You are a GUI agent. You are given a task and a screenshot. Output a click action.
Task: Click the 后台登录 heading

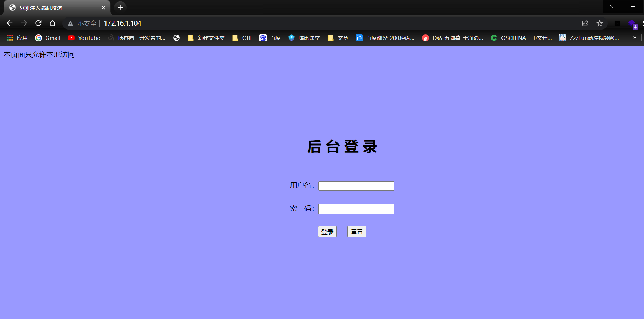342,147
